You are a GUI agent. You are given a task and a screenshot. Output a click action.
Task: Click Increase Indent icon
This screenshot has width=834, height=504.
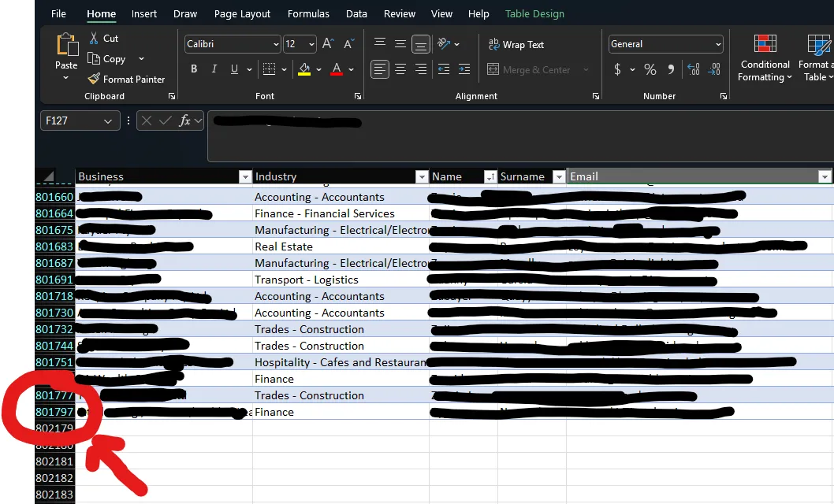464,69
